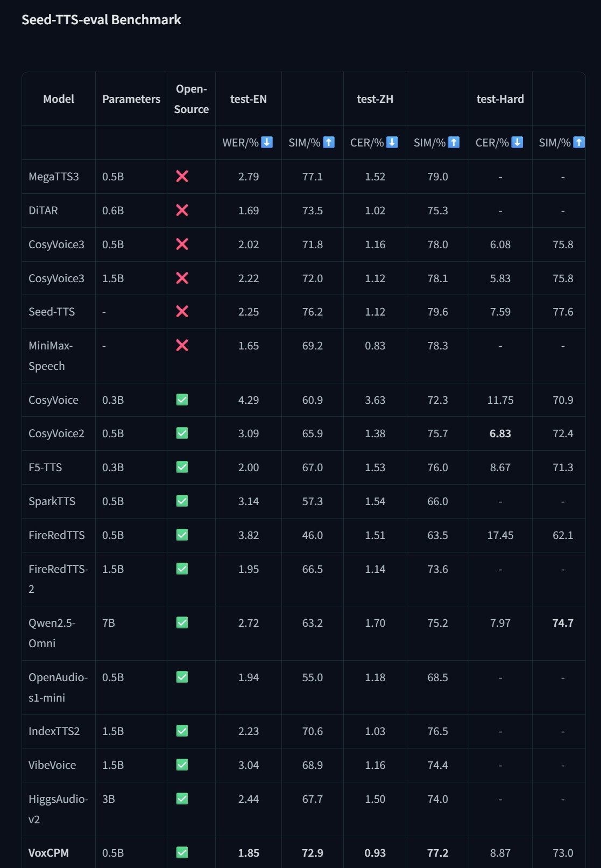This screenshot has width=601, height=868.
Task: Click the MegaTTS3 model name
Action: (54, 177)
